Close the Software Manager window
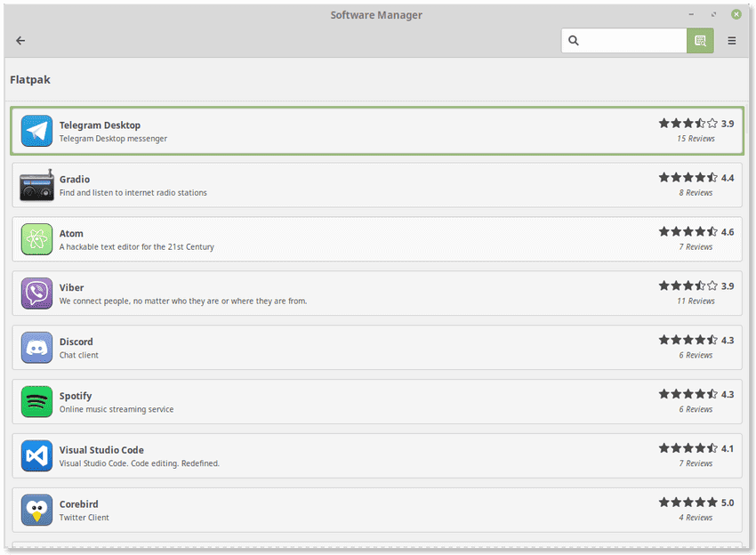 pos(736,14)
